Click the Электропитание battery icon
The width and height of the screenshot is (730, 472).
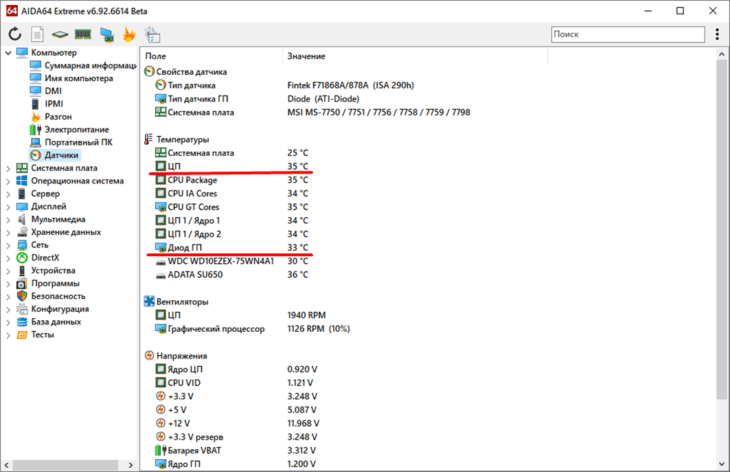(x=35, y=129)
